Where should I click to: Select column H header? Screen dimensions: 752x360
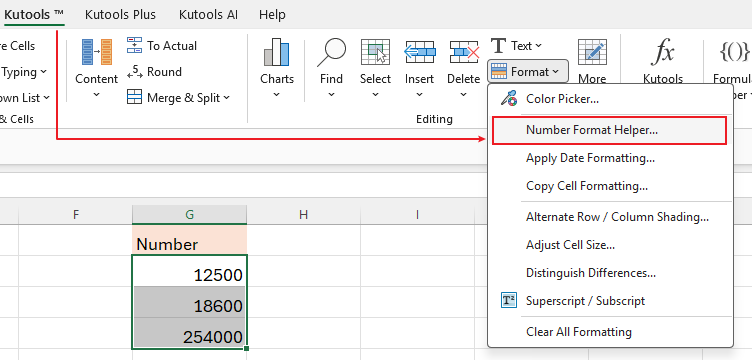tap(303, 215)
